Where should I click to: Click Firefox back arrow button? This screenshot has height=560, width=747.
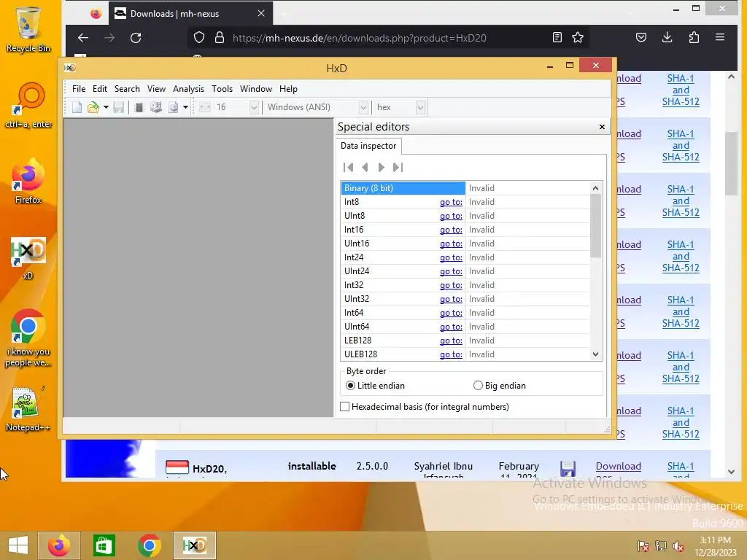pos(83,38)
